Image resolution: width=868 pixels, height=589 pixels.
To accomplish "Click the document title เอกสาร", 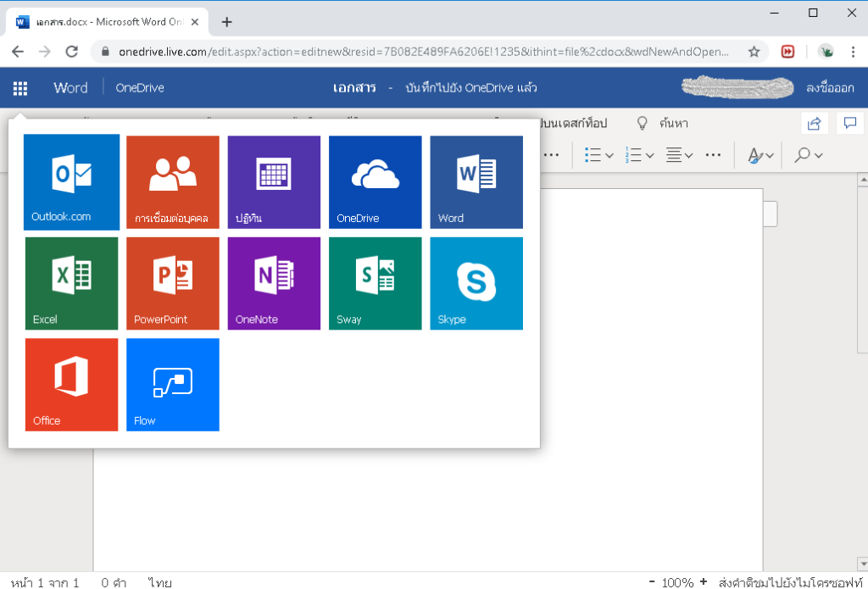I will coord(354,88).
